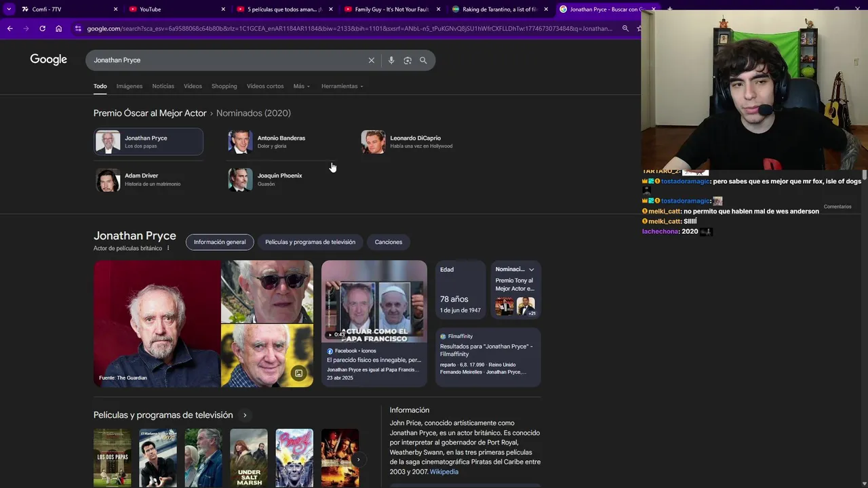Select the Leonardo DiCaprio nominee card
The height and width of the screenshot is (488, 868).
pos(414,142)
